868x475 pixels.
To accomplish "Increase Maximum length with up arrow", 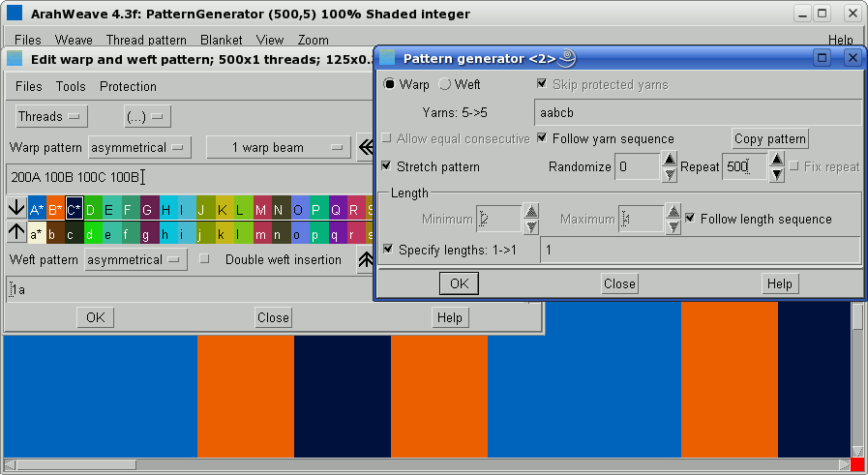I will (673, 212).
